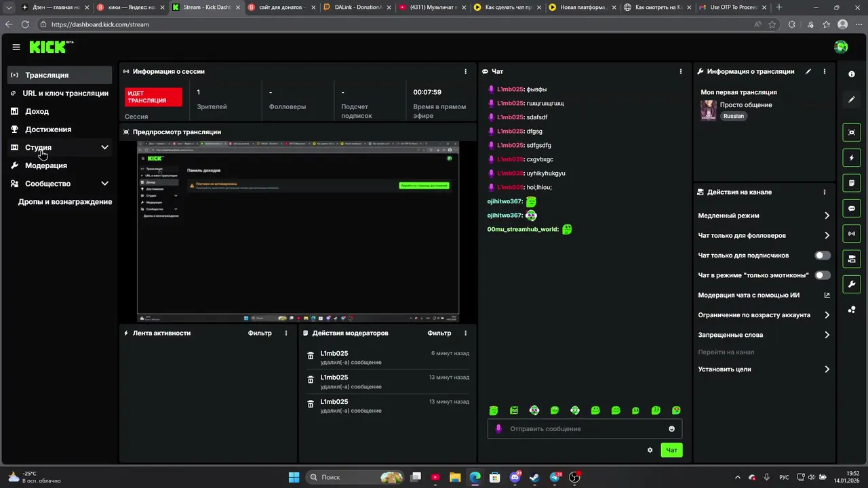Open the info icon in the right icon strip

click(x=852, y=74)
